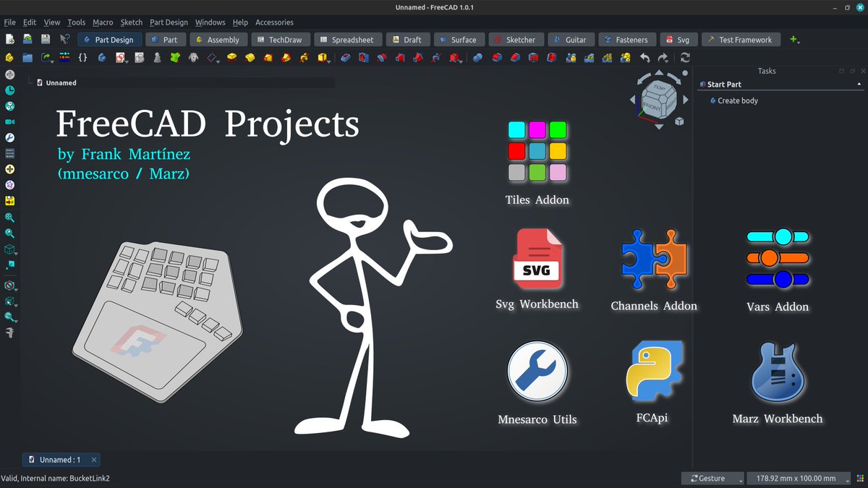
Task: Select the Thickness tool icon
Action: tap(552, 58)
